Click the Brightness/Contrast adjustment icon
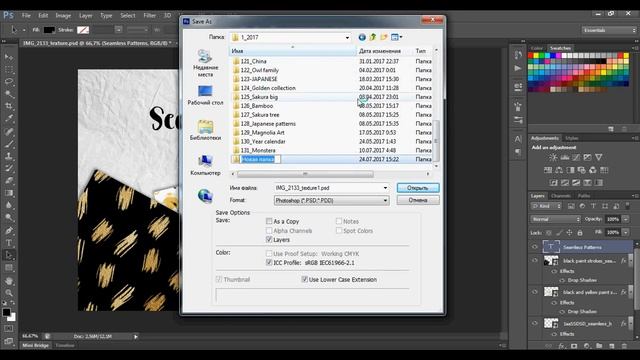 pyautogui.click(x=553, y=157)
